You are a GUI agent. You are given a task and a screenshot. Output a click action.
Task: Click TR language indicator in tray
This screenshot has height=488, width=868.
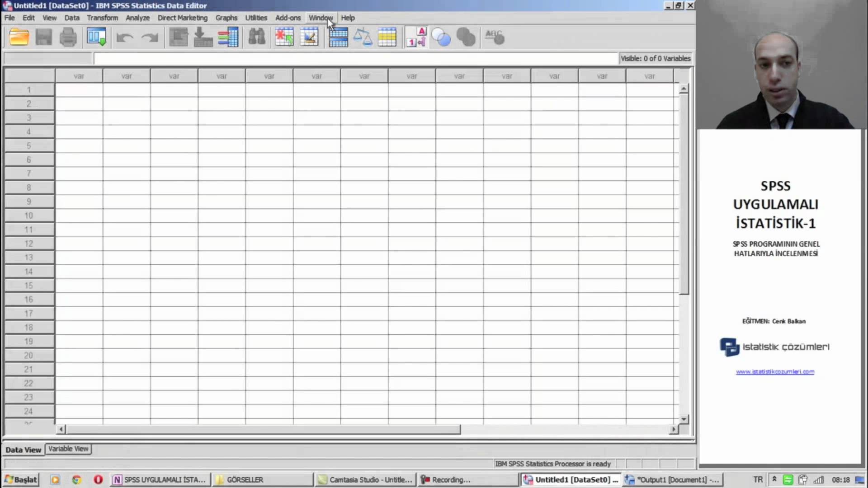tap(758, 479)
